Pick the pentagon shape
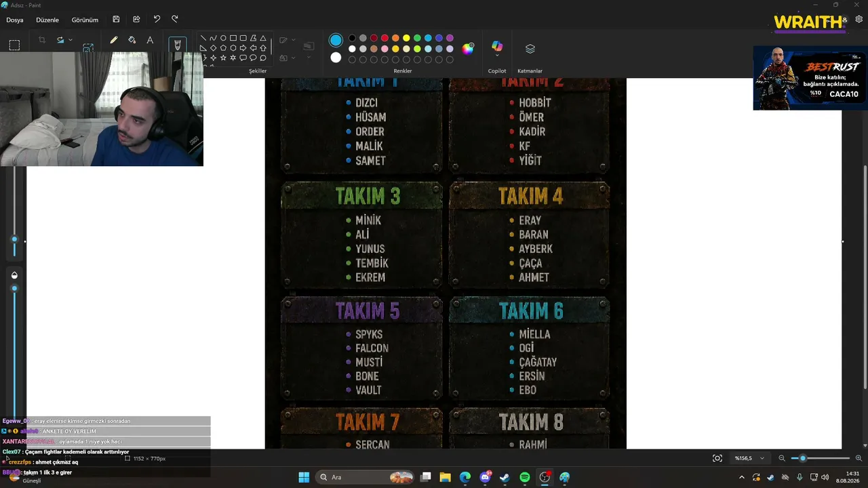The image size is (868, 488). point(223,48)
